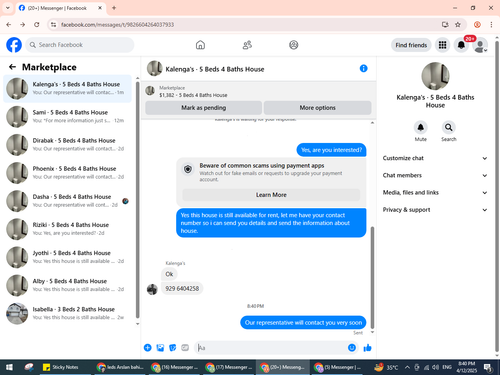This screenshot has height=375, width=500.
Task: Send a thumbs-up like
Action: click(x=367, y=348)
